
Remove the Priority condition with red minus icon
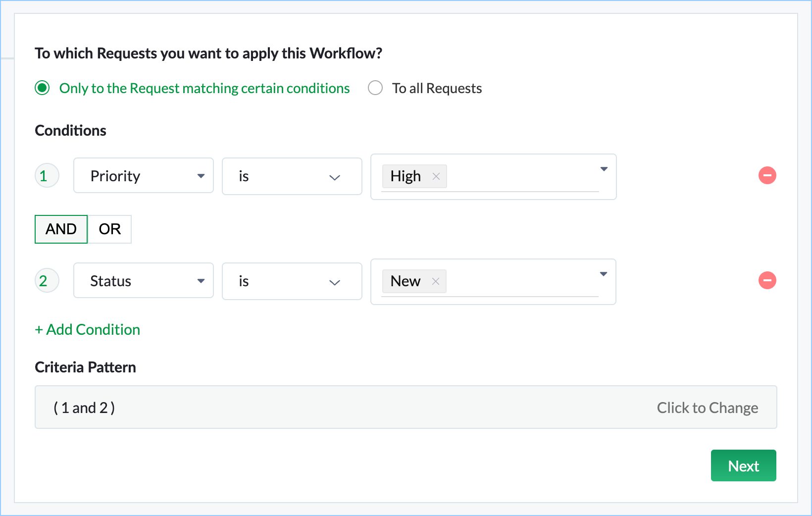(x=767, y=175)
